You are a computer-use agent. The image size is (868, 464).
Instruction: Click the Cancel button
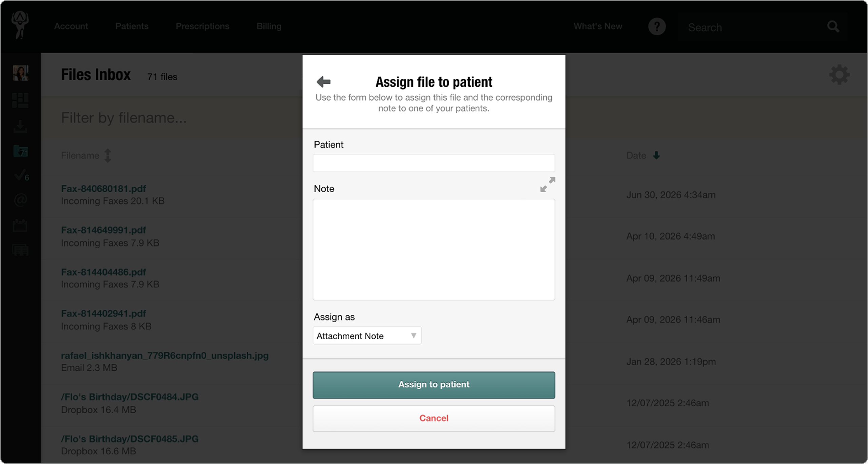click(x=434, y=419)
